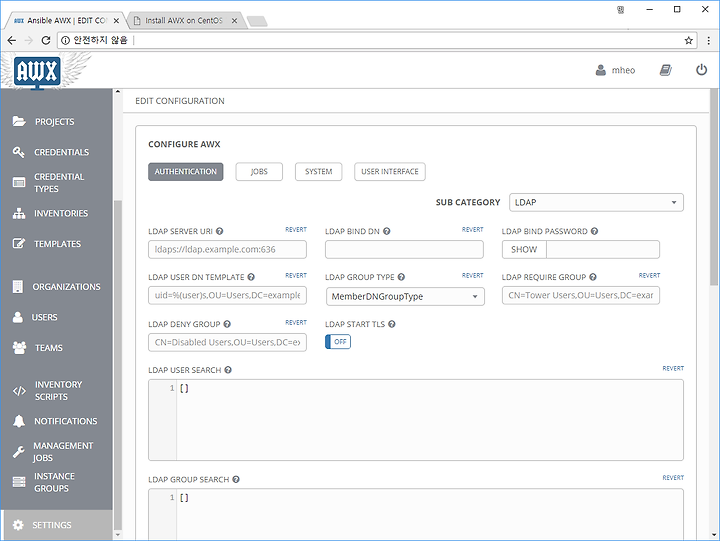Revert LDAP Group Search value
The height and width of the screenshot is (541, 720).
pyautogui.click(x=673, y=478)
